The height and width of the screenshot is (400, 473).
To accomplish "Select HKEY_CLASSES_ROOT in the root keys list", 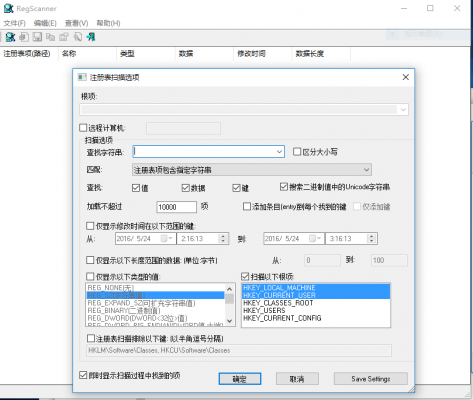I will click(278, 303).
